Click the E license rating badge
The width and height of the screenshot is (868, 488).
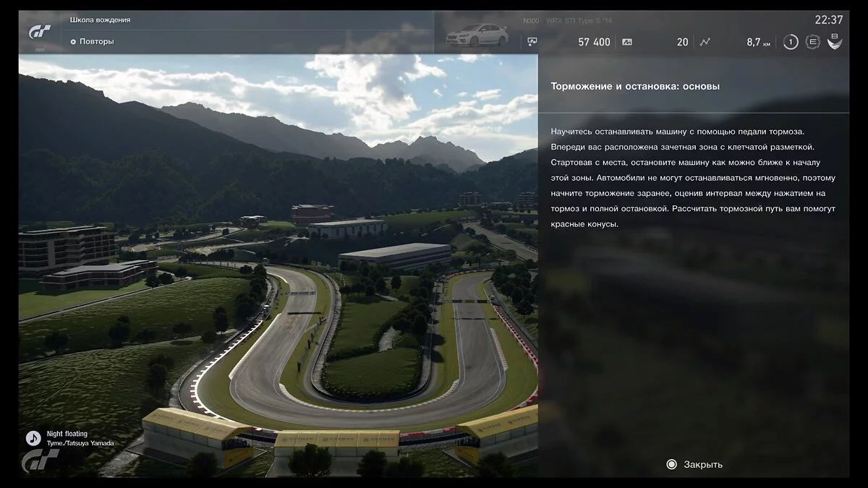tap(813, 42)
